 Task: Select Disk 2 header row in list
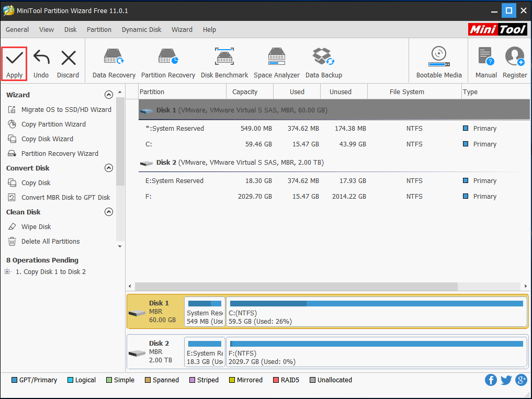tap(334, 163)
